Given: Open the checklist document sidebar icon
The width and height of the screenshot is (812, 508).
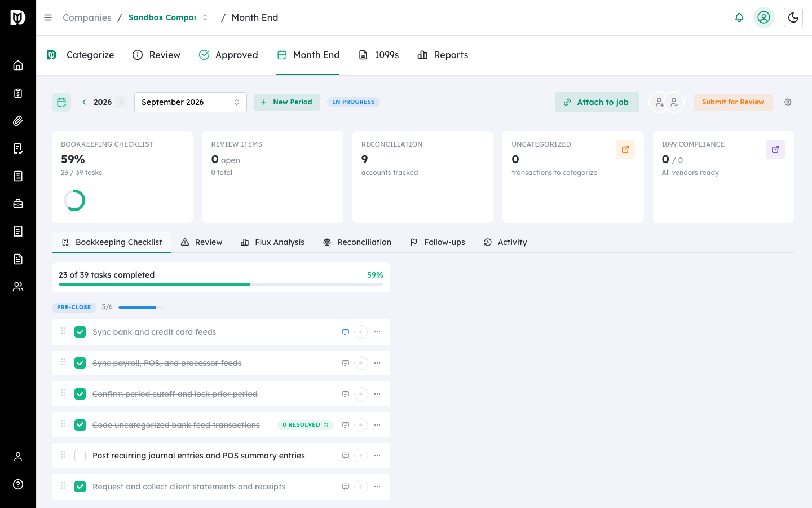Looking at the screenshot, I should pyautogui.click(x=18, y=148).
